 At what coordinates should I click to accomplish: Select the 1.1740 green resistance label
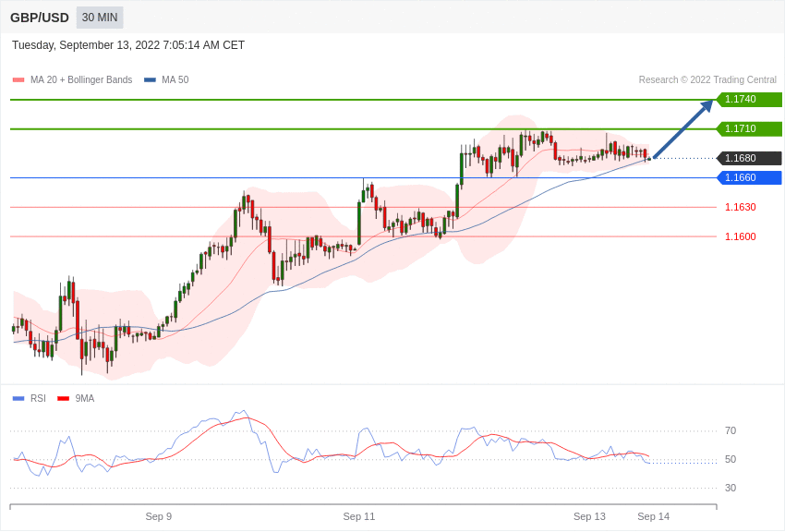point(749,99)
